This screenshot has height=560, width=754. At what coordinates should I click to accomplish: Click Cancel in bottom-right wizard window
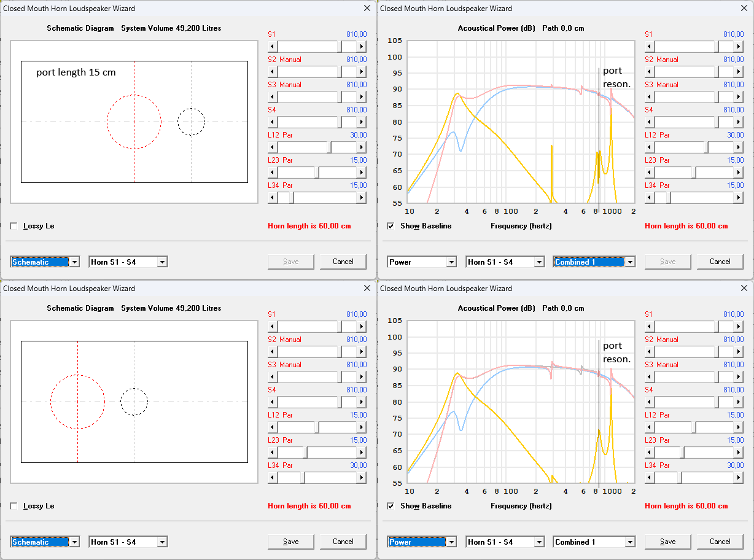(x=720, y=542)
